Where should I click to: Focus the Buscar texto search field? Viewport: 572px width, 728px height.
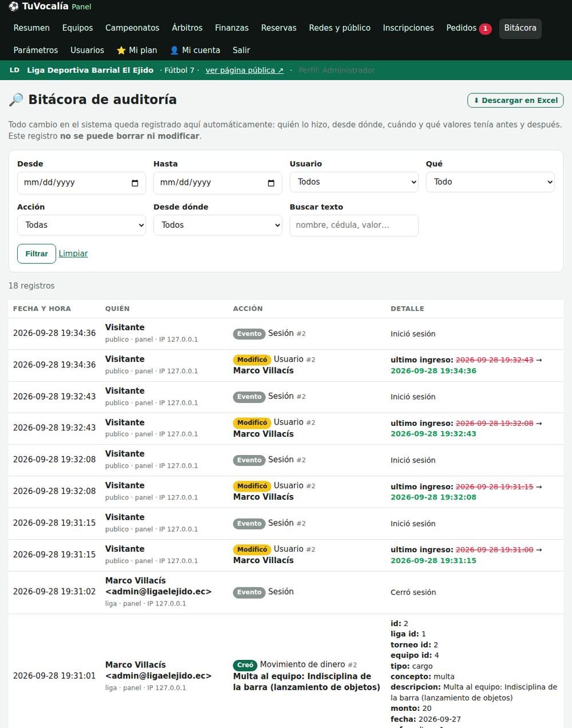(354, 225)
